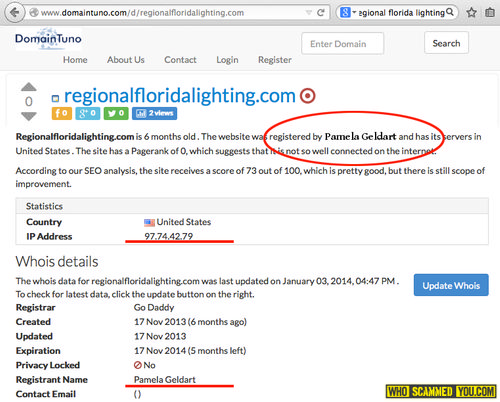The width and height of the screenshot is (500, 402).
Task: Bookmark the page with the star icon
Action: coord(471,13)
